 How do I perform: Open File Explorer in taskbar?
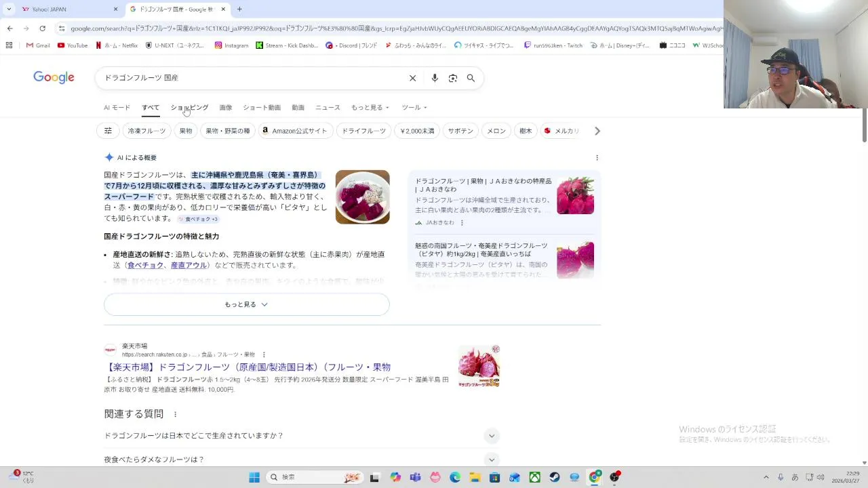[475, 477]
